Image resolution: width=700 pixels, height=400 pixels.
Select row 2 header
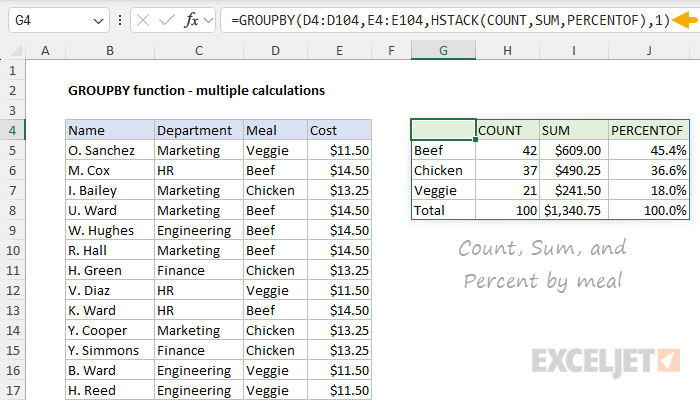click(12, 91)
